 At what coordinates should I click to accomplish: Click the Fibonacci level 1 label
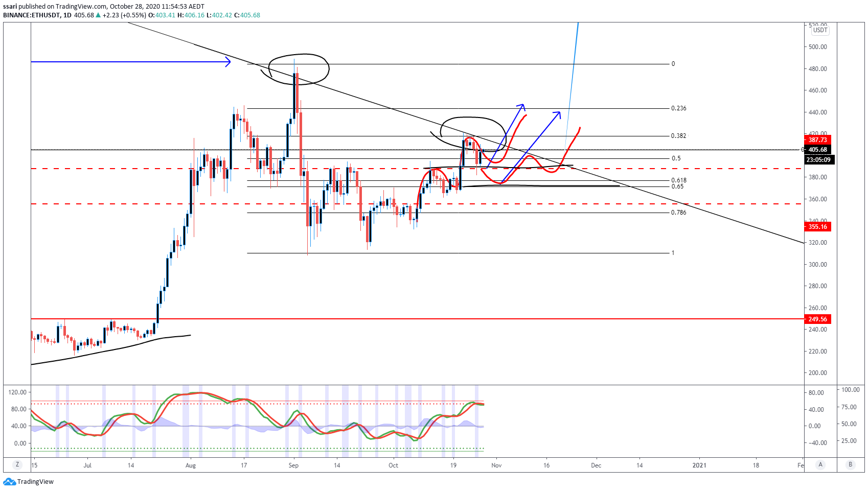(x=673, y=253)
